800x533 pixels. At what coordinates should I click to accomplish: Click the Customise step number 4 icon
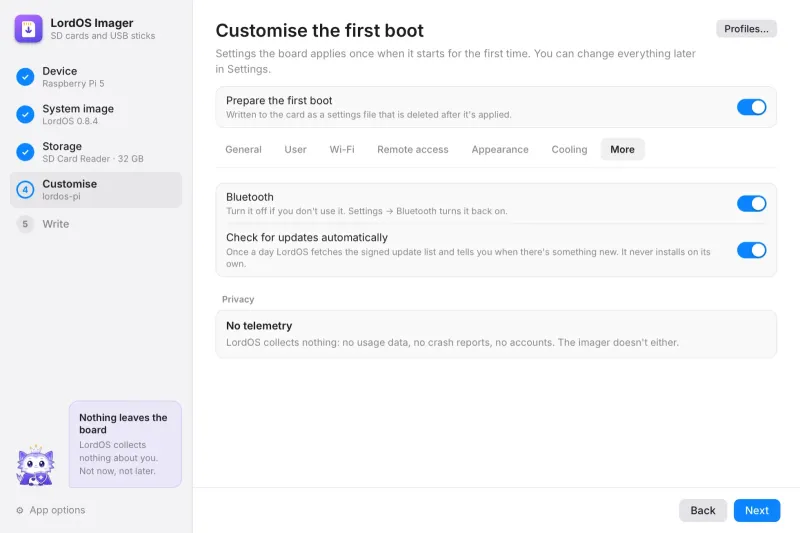pyautogui.click(x=25, y=190)
